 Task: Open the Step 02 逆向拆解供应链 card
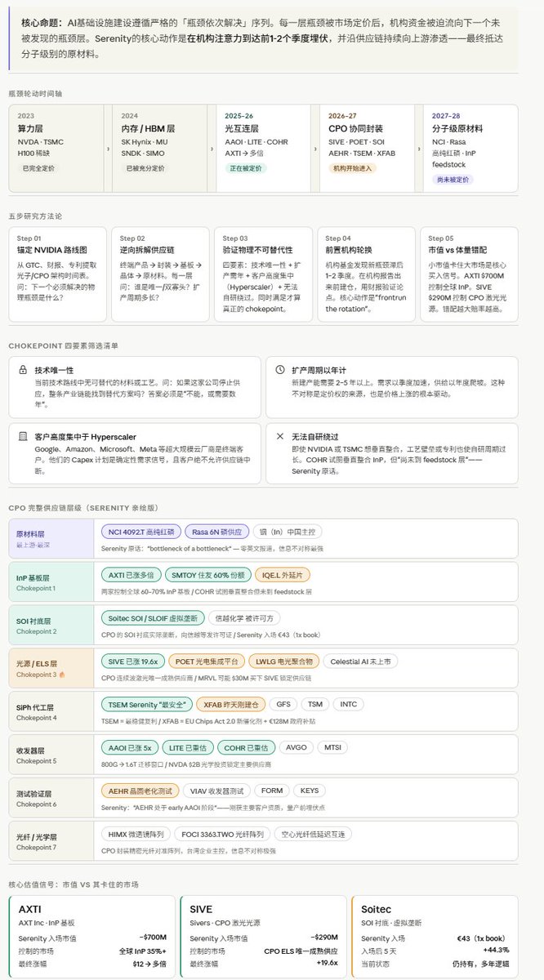click(x=159, y=274)
